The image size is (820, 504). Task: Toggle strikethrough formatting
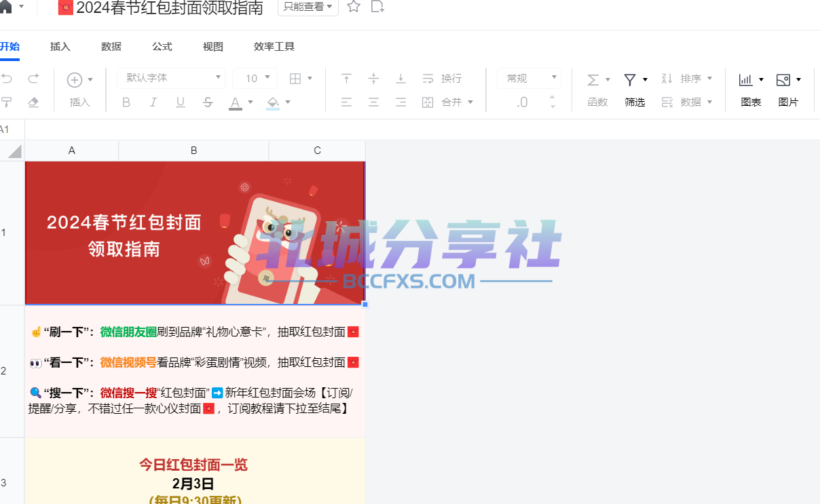208,102
